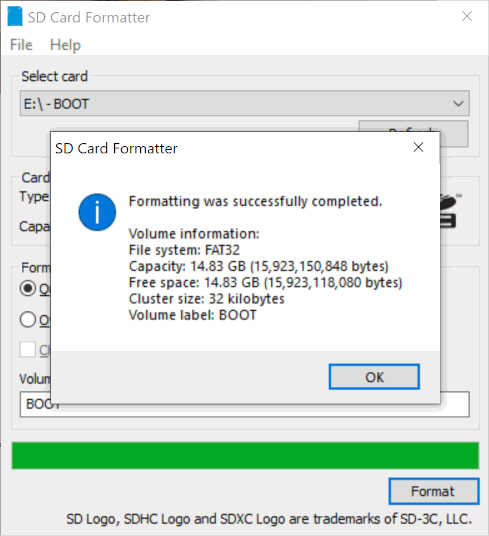Viewport: 489px width, 536px height.
Task: Click the blue information icon in dialog
Action: pos(97,212)
